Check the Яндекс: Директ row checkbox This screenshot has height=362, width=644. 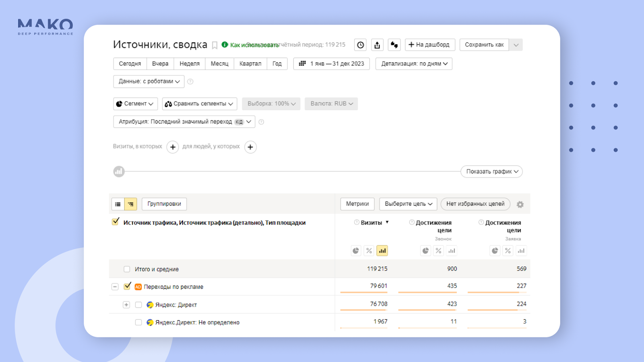[x=138, y=305]
